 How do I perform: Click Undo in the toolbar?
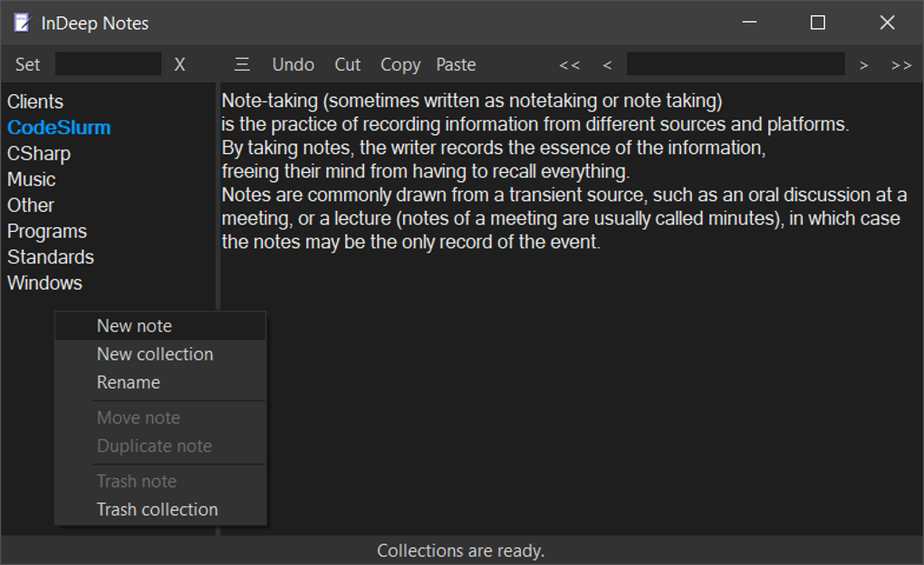coord(293,64)
